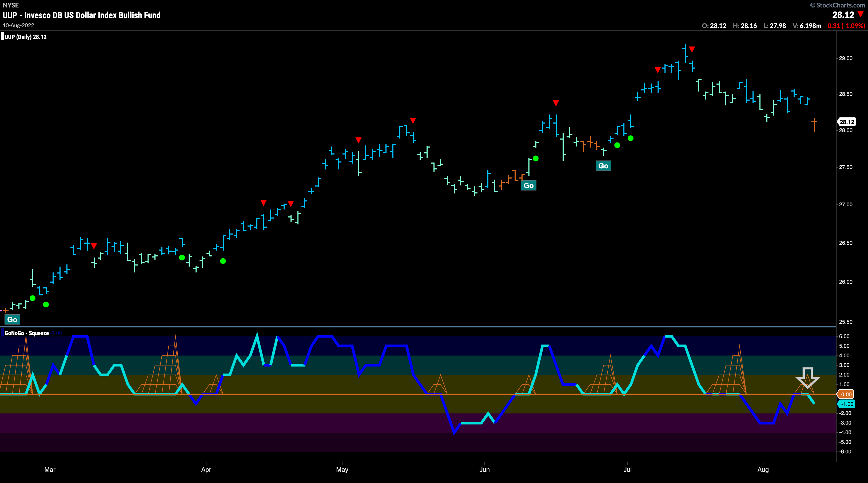The image size is (868, 483).
Task: Click the green dot in late June before July
Action: [617, 145]
